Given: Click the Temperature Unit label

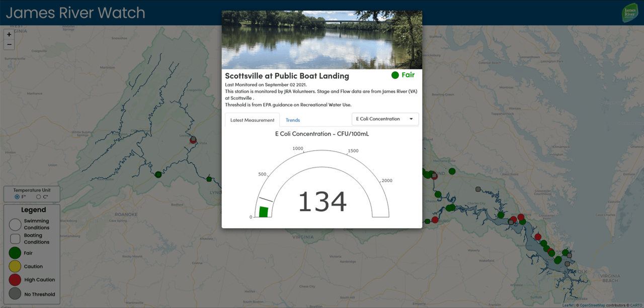Looking at the screenshot, I should [32, 190].
